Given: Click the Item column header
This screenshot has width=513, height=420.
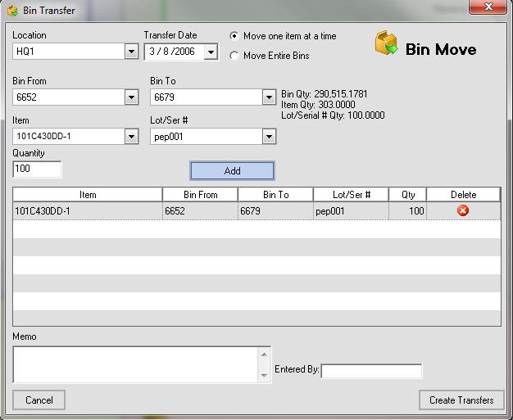Looking at the screenshot, I should pyautogui.click(x=88, y=195).
